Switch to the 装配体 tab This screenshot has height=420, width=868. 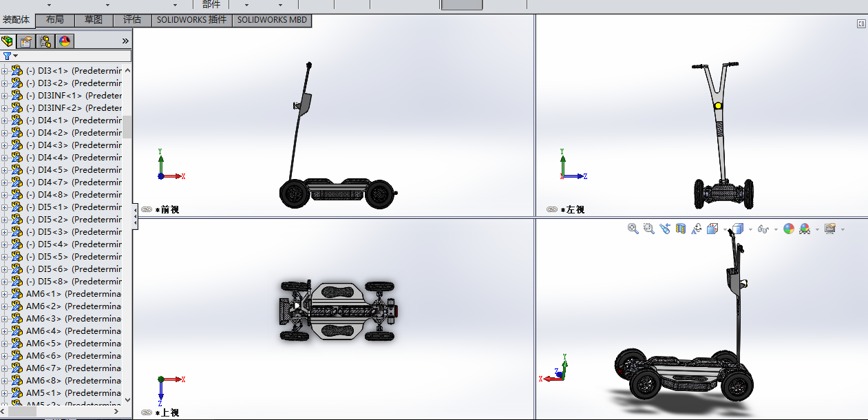click(x=17, y=20)
